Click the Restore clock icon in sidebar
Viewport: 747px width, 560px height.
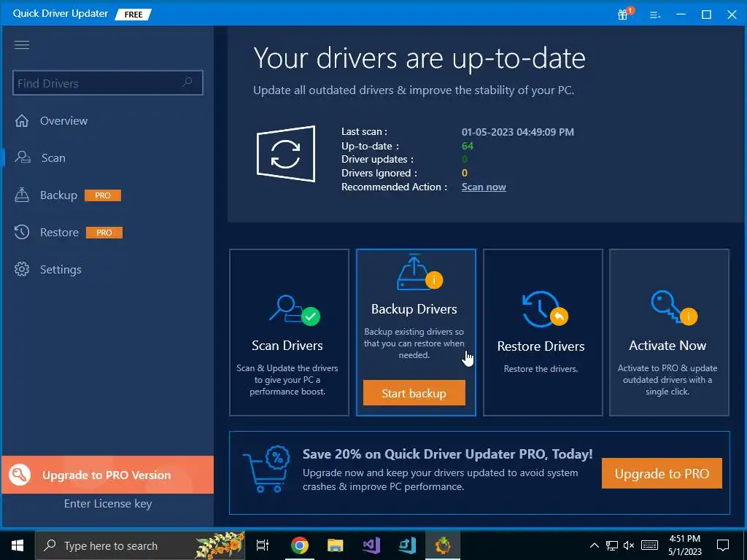[x=22, y=232]
